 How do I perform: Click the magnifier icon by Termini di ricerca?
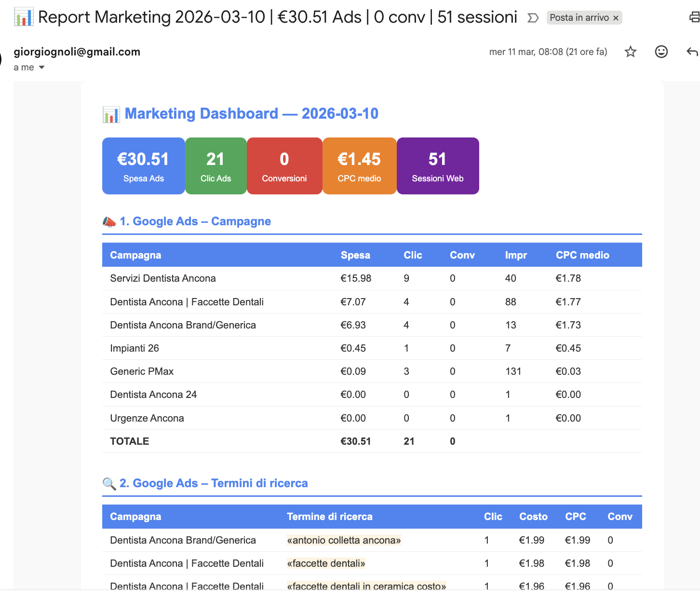coord(109,483)
